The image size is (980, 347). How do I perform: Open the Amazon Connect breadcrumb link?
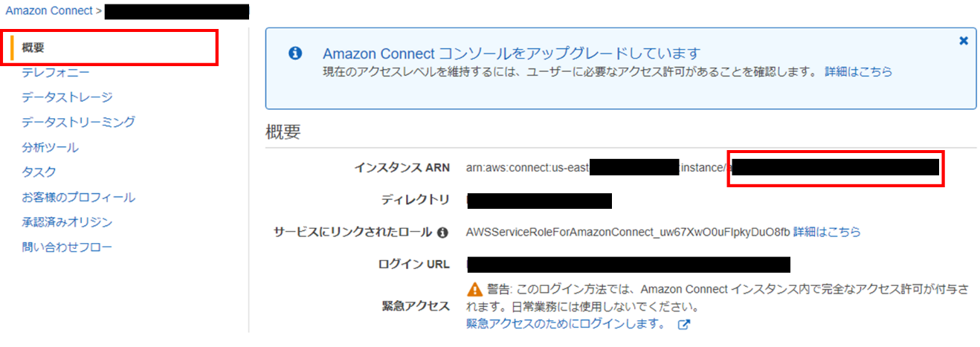[x=49, y=11]
